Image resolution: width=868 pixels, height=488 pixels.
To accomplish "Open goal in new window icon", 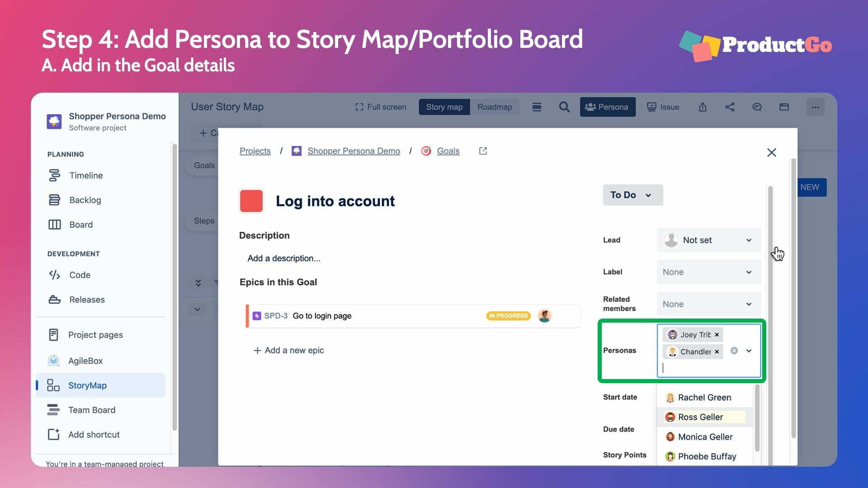I will pyautogui.click(x=483, y=151).
